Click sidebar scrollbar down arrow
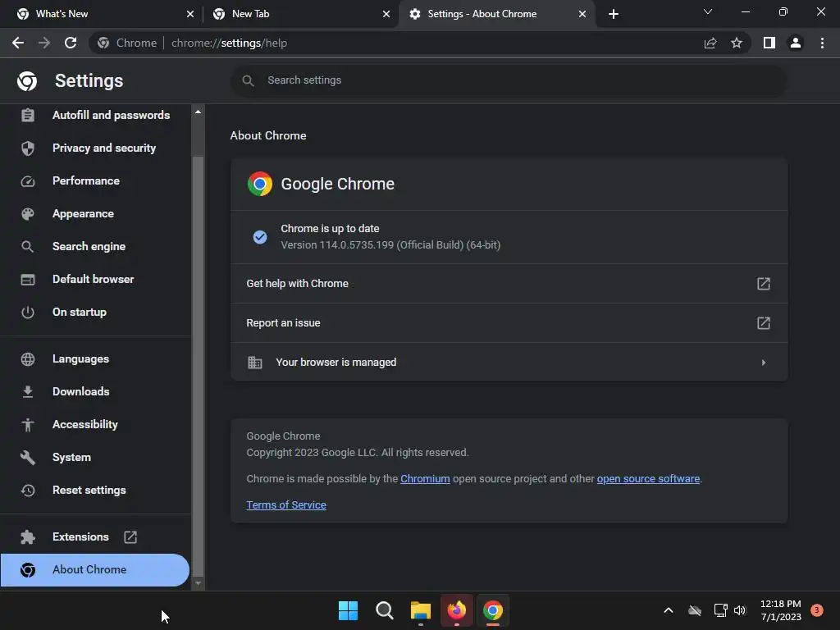Viewport: 840px width, 630px height. click(x=199, y=583)
